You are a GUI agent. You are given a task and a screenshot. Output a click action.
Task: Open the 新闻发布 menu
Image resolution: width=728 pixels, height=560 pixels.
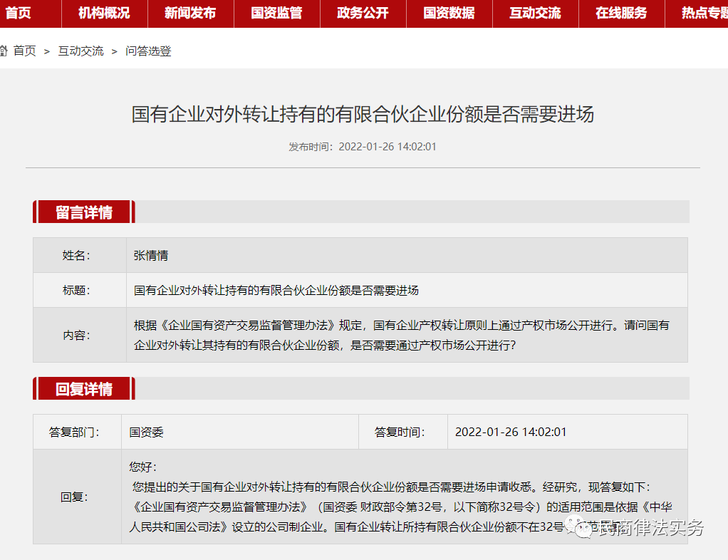pos(190,14)
